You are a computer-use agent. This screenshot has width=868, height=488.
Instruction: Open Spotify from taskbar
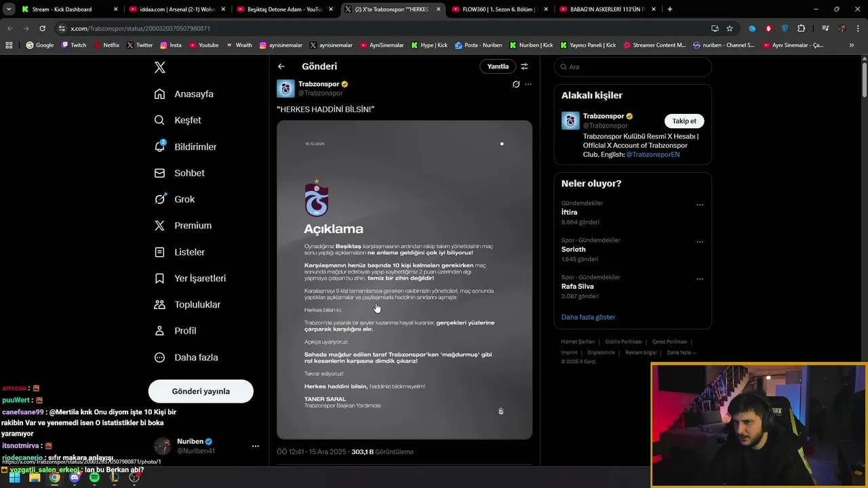tap(94, 477)
